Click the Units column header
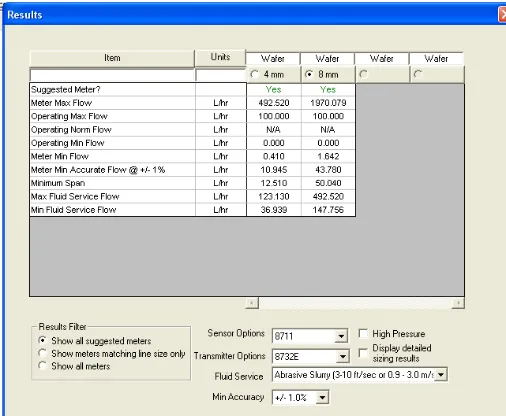The height and width of the screenshot is (416, 506). click(220, 57)
